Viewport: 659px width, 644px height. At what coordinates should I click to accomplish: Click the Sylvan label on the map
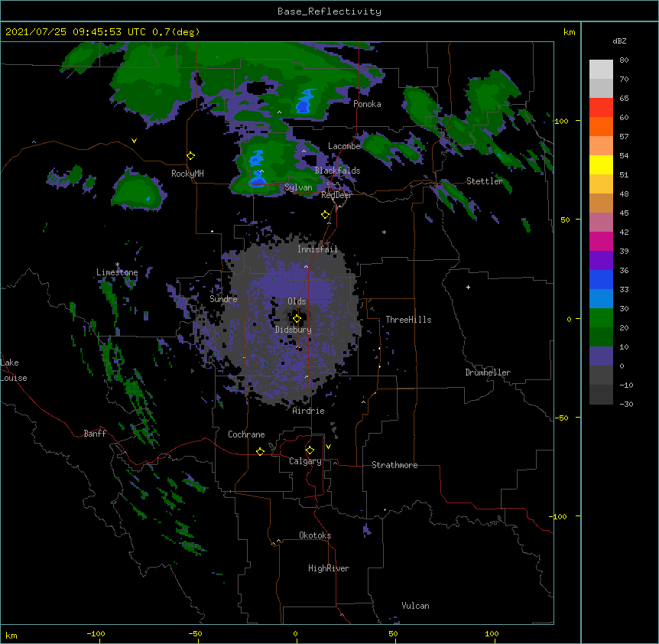pos(298,187)
